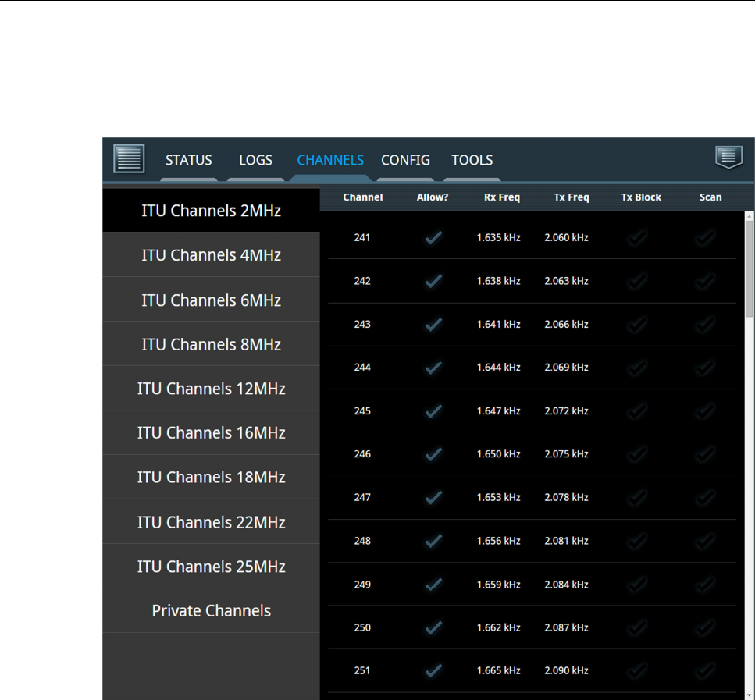Enable Tx Block for channel 246
The height and width of the screenshot is (700, 755).
point(638,454)
